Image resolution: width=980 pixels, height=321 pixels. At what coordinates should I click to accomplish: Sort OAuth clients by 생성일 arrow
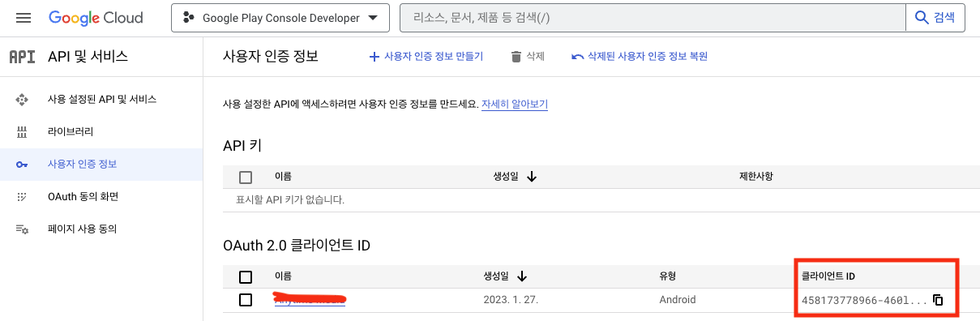tap(521, 276)
